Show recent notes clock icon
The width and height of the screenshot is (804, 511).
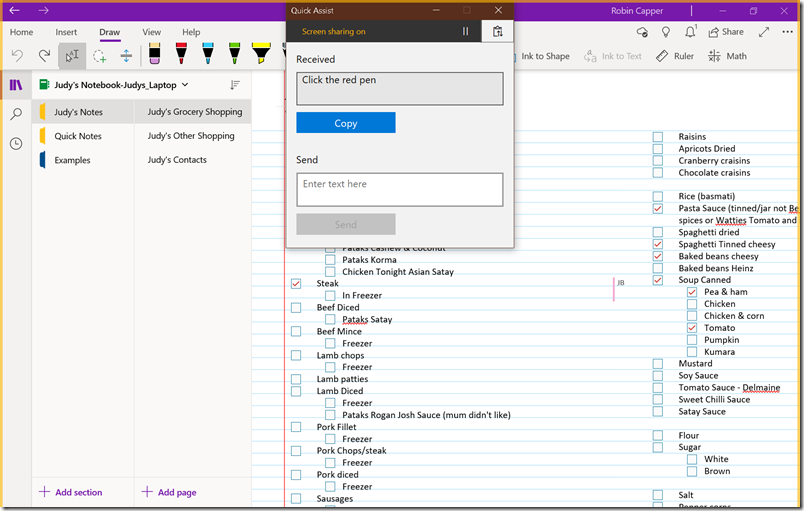16,144
